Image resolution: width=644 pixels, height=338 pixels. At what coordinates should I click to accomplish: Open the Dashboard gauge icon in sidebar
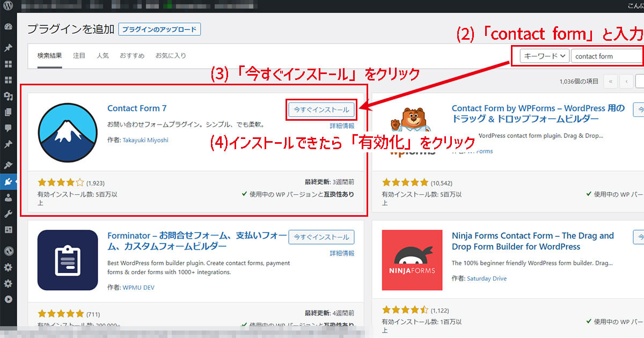[x=8, y=27]
